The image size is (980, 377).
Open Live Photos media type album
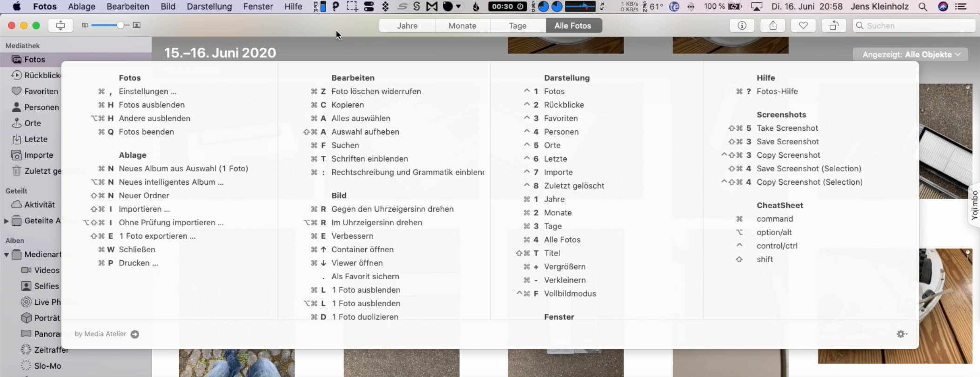(41, 302)
